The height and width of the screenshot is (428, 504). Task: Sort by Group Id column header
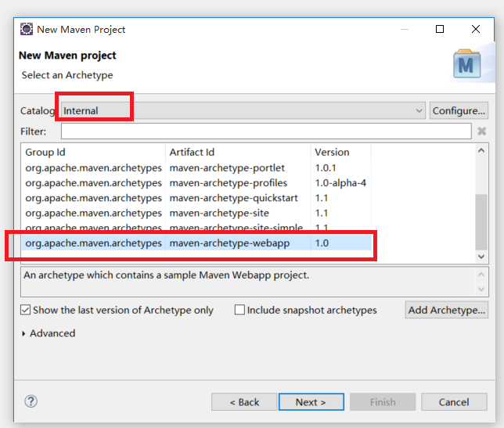pos(93,152)
